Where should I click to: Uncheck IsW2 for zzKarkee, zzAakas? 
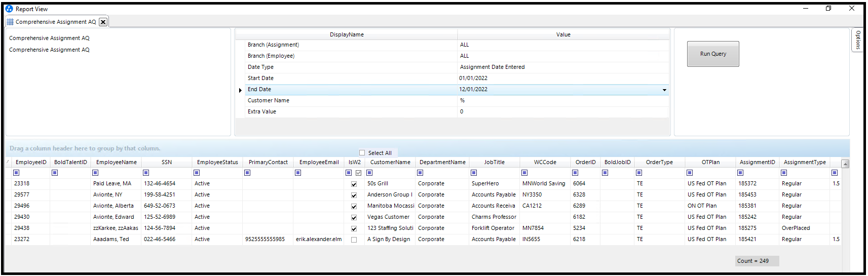click(x=354, y=228)
